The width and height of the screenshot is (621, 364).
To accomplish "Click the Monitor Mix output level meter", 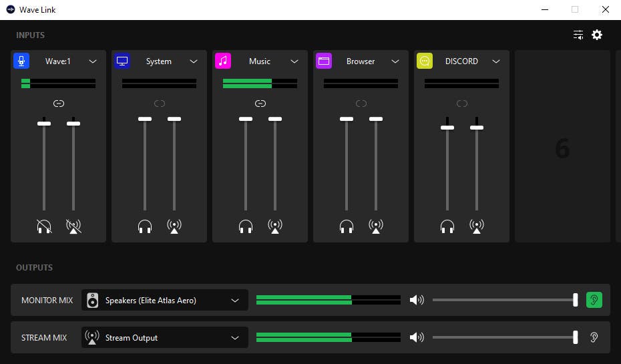I will tap(329, 300).
